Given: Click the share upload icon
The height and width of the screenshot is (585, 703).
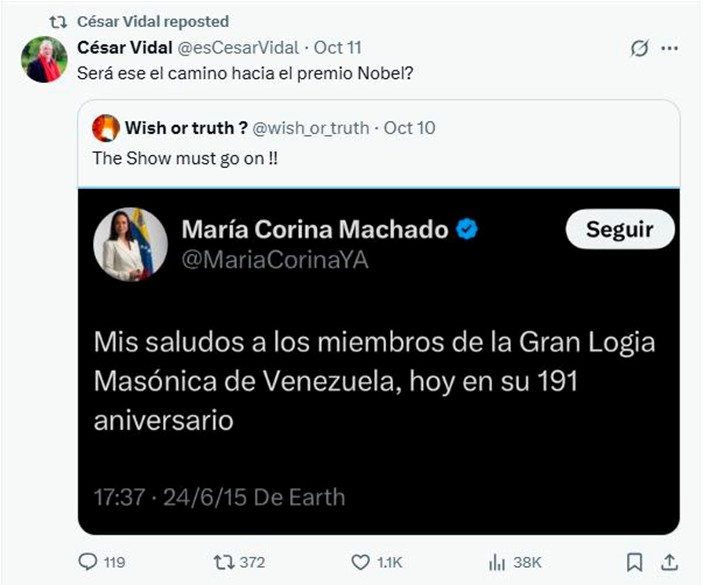Looking at the screenshot, I should [670, 562].
